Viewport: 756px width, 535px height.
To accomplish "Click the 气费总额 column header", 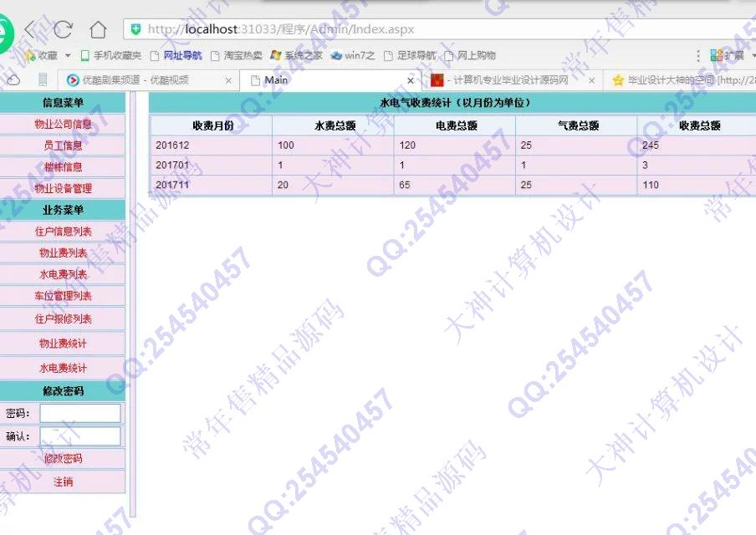I will (577, 125).
